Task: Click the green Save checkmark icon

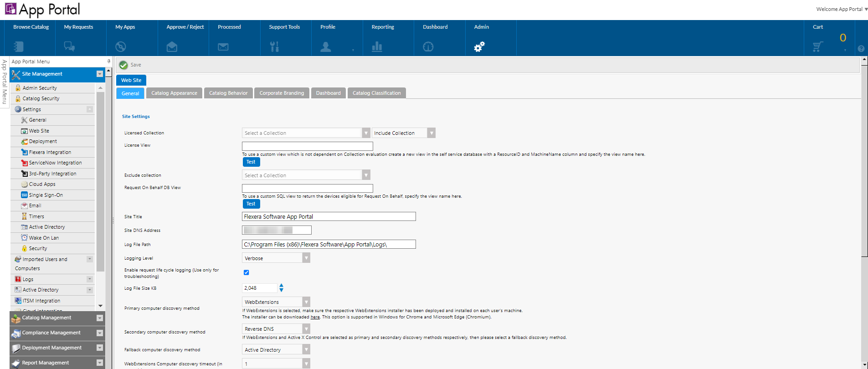Action: click(123, 65)
